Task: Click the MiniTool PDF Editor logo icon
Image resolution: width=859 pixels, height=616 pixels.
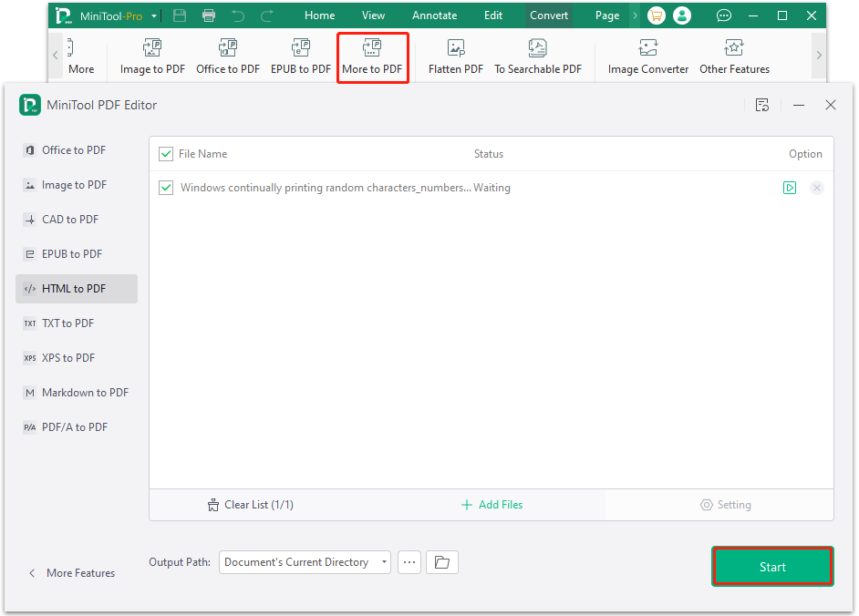Action: (29, 105)
